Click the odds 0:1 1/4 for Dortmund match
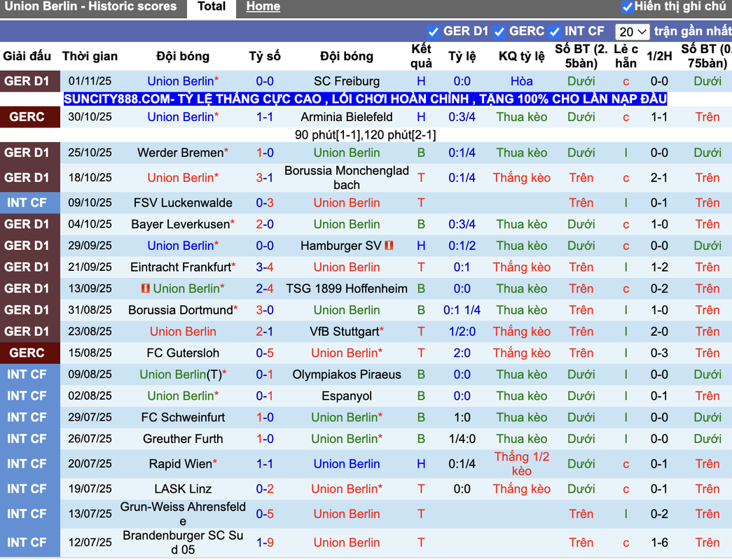Image resolution: width=732 pixels, height=560 pixels. click(x=462, y=310)
